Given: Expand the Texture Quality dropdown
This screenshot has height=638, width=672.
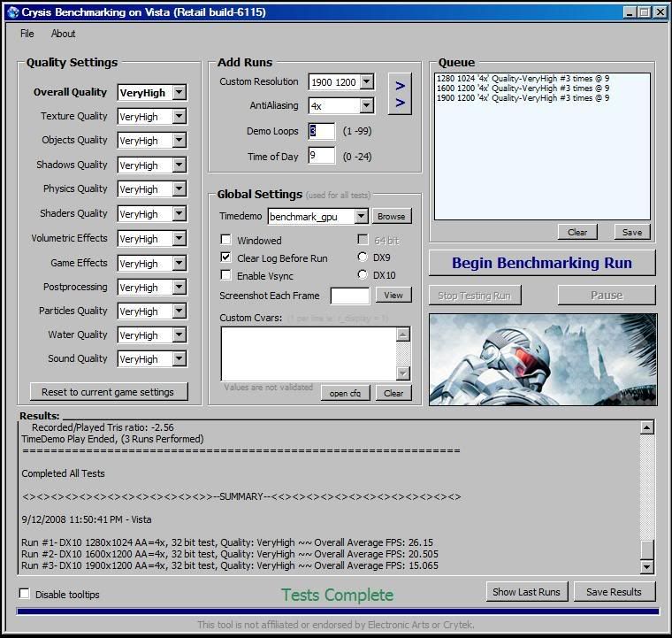Looking at the screenshot, I should coord(179,116).
